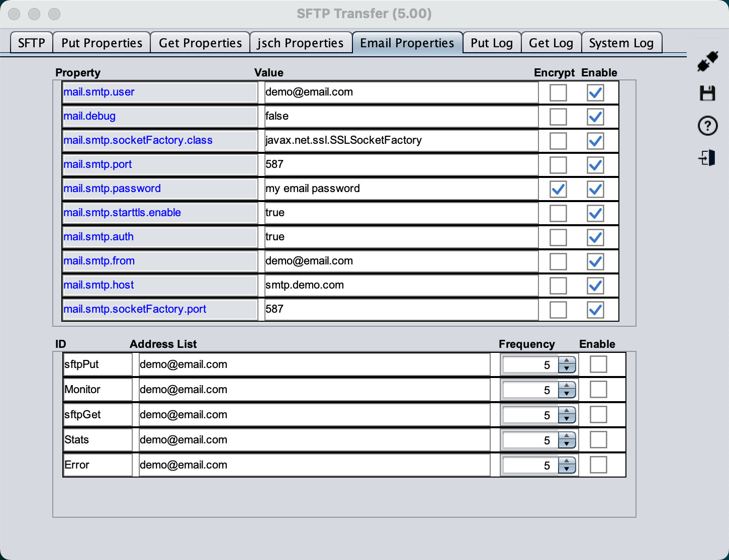Image resolution: width=729 pixels, height=560 pixels.
Task: Open the System Log tab
Action: coord(621,43)
